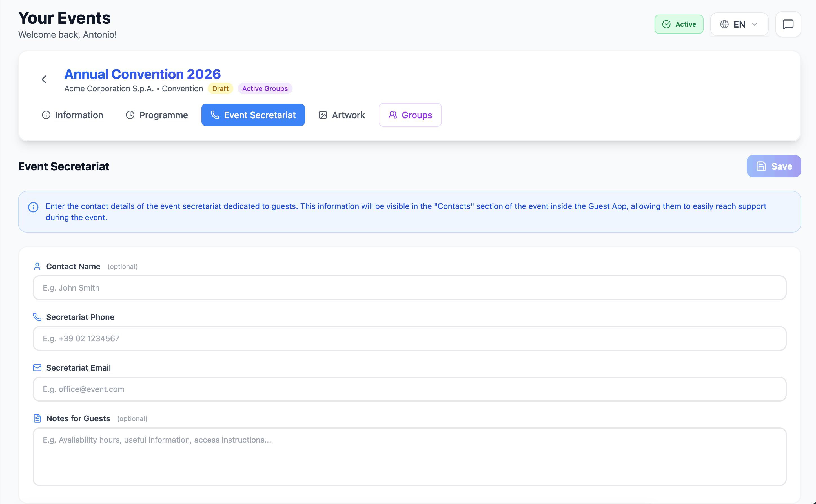The width and height of the screenshot is (816, 504).
Task: Open the EN language dropdown
Action: pos(739,24)
